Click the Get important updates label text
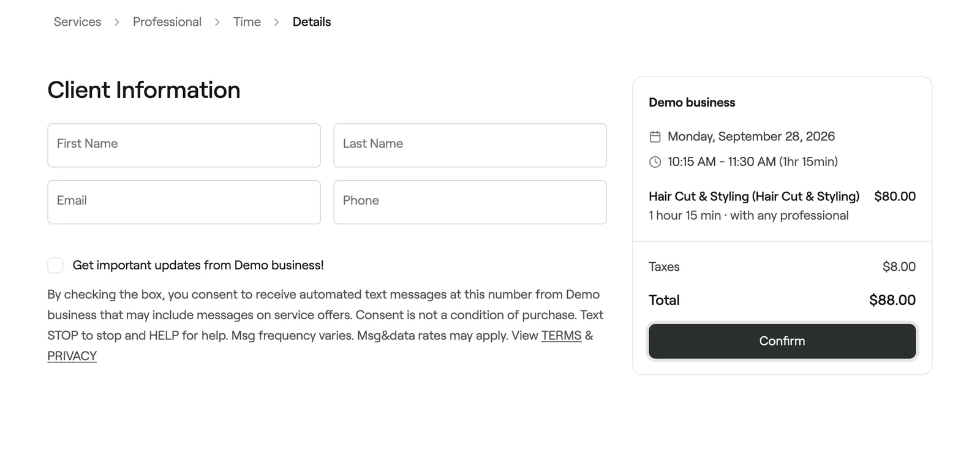The width and height of the screenshot is (980, 474). click(x=198, y=265)
